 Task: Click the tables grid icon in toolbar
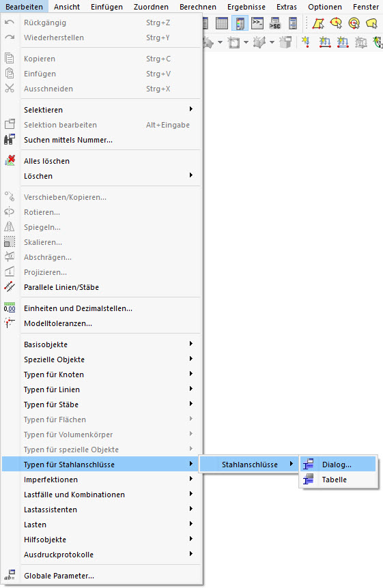tap(221, 23)
